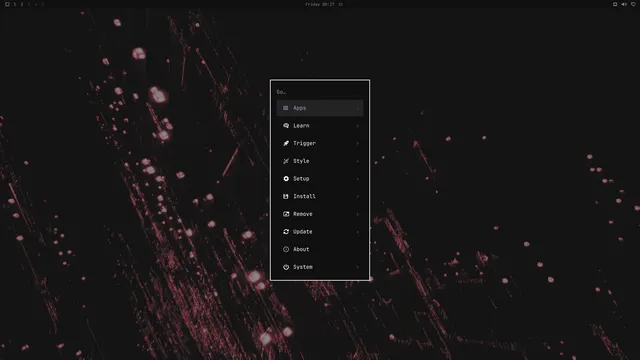The width and height of the screenshot is (640, 360).
Task: Expand the Update submenu chevron
Action: tap(358, 232)
